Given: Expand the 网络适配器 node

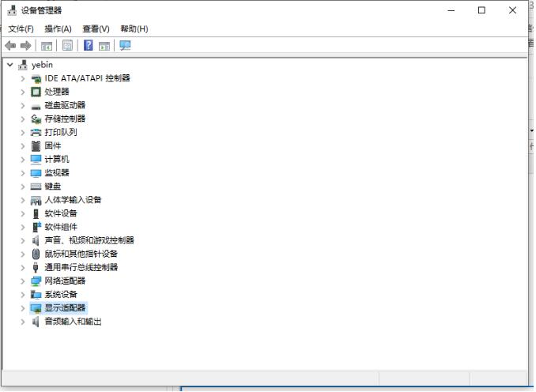Looking at the screenshot, I should [23, 281].
